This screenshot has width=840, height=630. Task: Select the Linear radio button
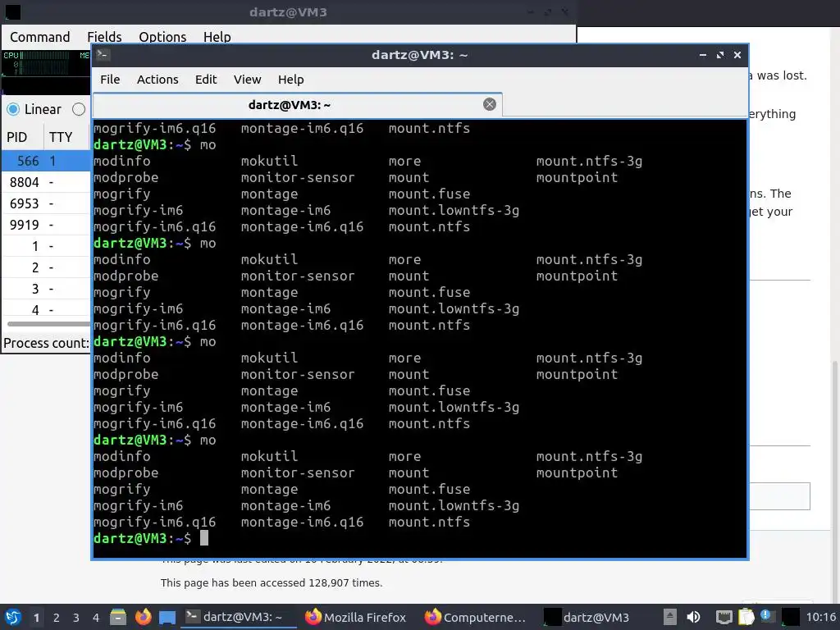point(13,109)
